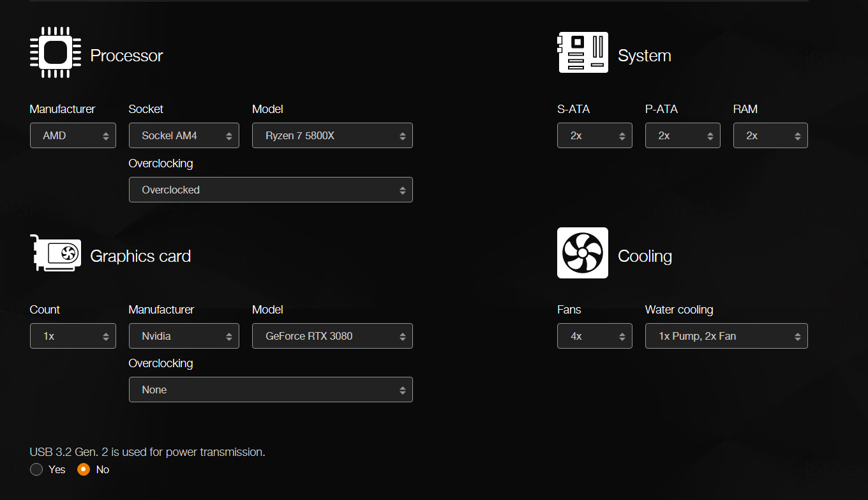868x500 pixels.
Task: Click the RAM label
Action: (x=745, y=109)
